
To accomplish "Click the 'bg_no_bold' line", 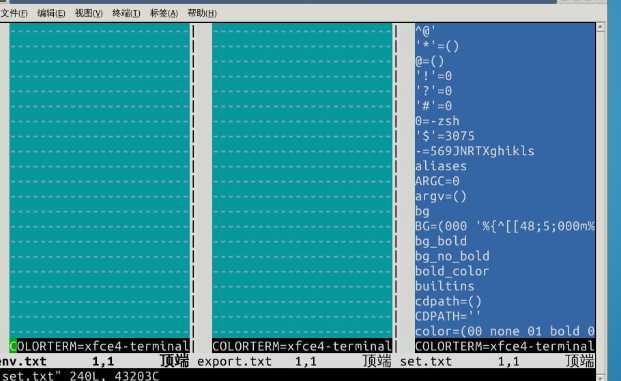I will pos(452,256).
